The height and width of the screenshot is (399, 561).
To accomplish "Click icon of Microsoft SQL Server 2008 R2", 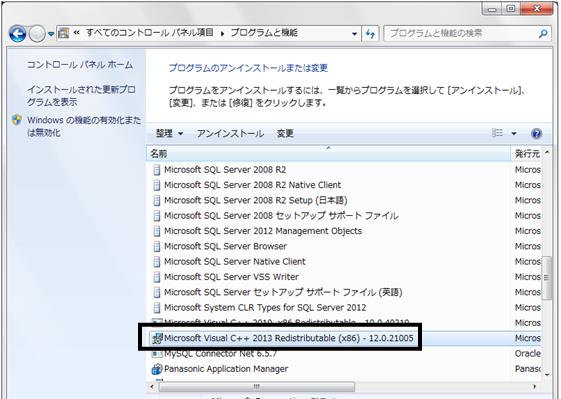I will 157,170.
